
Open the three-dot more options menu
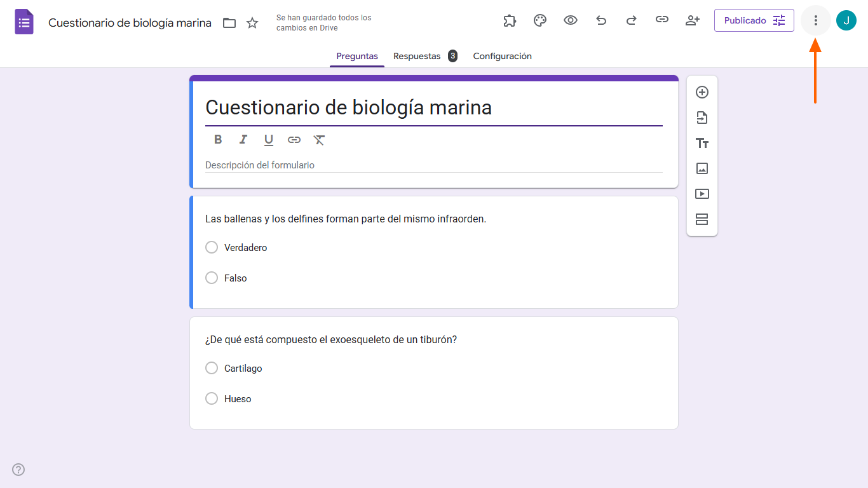tap(816, 20)
